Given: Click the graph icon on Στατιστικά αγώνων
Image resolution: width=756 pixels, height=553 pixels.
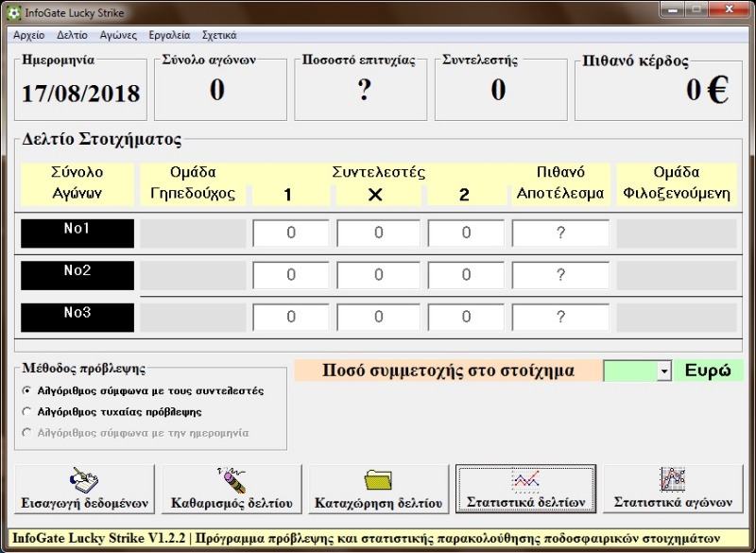Looking at the screenshot, I should (673, 479).
